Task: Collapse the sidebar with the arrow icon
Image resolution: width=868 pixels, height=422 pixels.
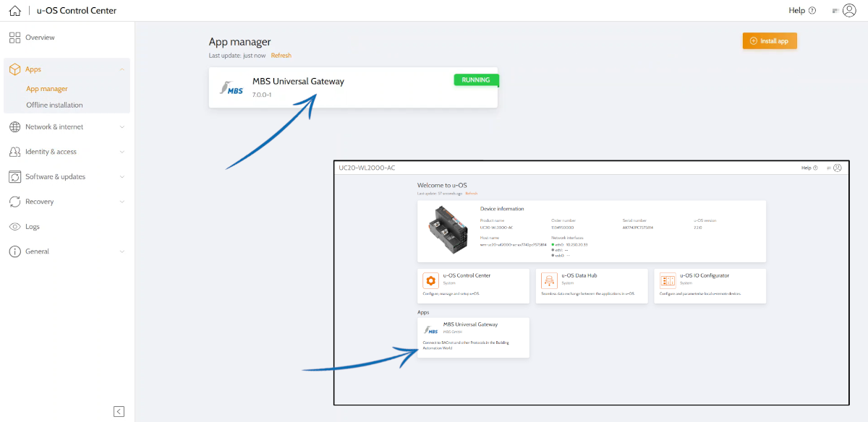Action: point(119,411)
